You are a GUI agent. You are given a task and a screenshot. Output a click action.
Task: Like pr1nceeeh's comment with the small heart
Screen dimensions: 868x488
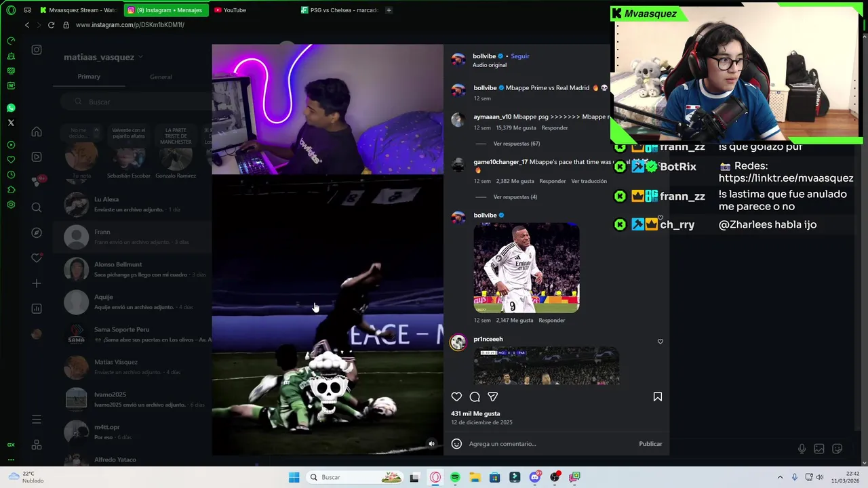(660, 342)
